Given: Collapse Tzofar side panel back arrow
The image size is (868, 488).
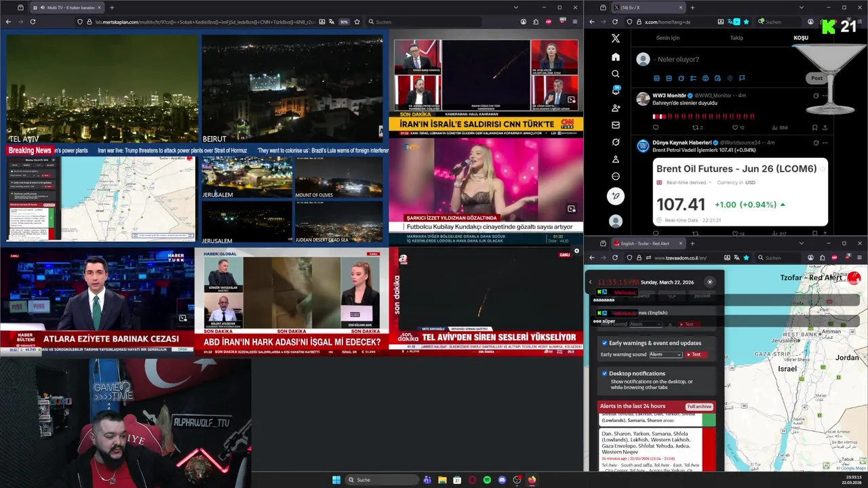Looking at the screenshot, I should pos(590,282).
